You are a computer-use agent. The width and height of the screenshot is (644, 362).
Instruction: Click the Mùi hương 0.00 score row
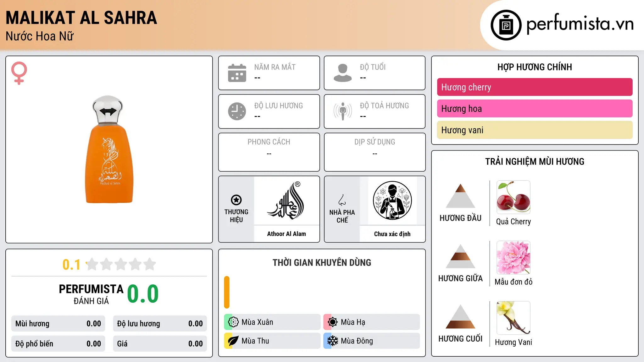tap(58, 324)
